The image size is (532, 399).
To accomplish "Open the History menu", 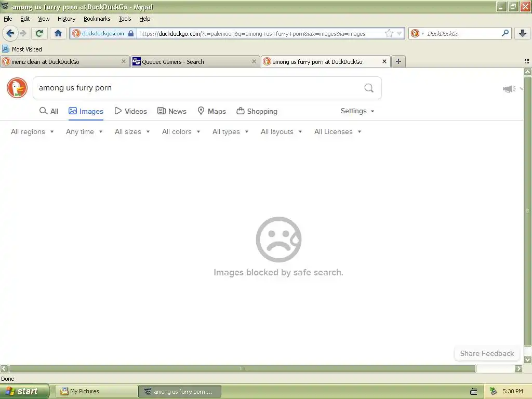I will [66, 19].
